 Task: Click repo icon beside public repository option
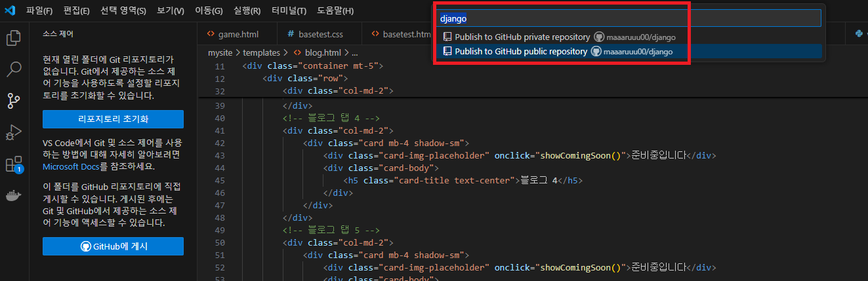click(x=447, y=51)
